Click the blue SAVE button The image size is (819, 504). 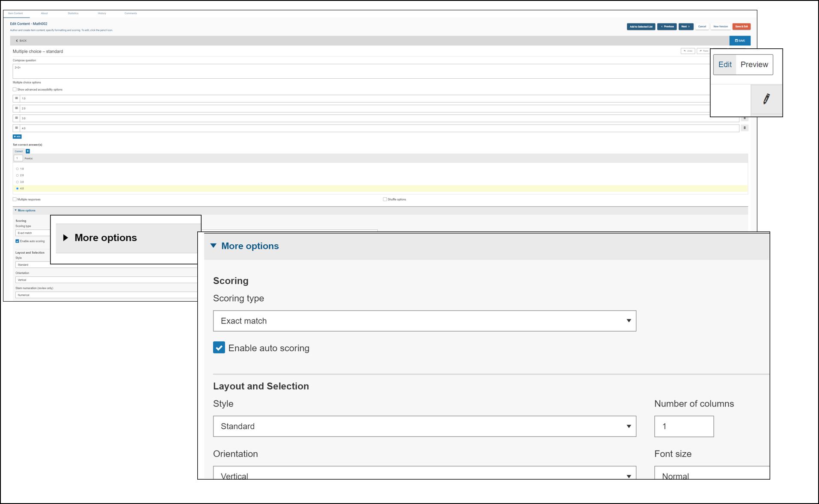(740, 41)
